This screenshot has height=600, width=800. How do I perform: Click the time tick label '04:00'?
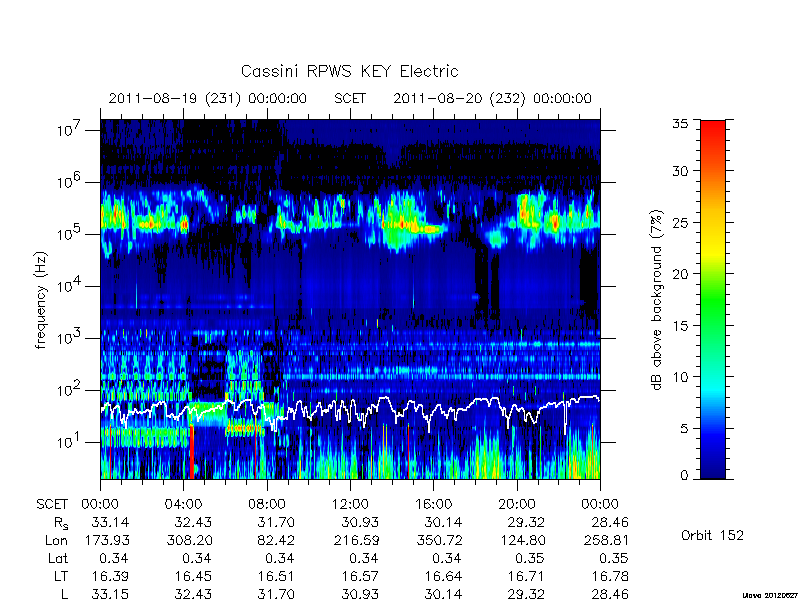tap(183, 504)
